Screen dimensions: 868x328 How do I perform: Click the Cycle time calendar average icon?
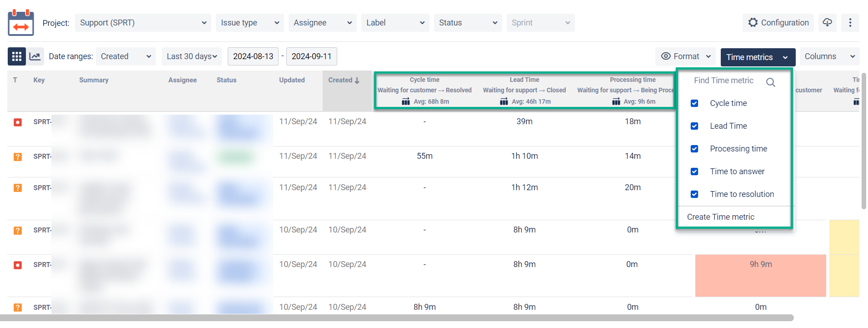(x=406, y=101)
